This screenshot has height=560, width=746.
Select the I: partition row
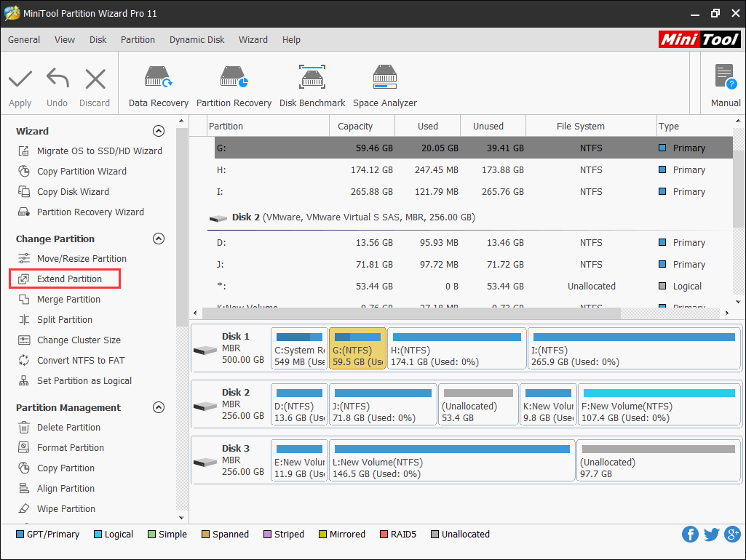473,192
